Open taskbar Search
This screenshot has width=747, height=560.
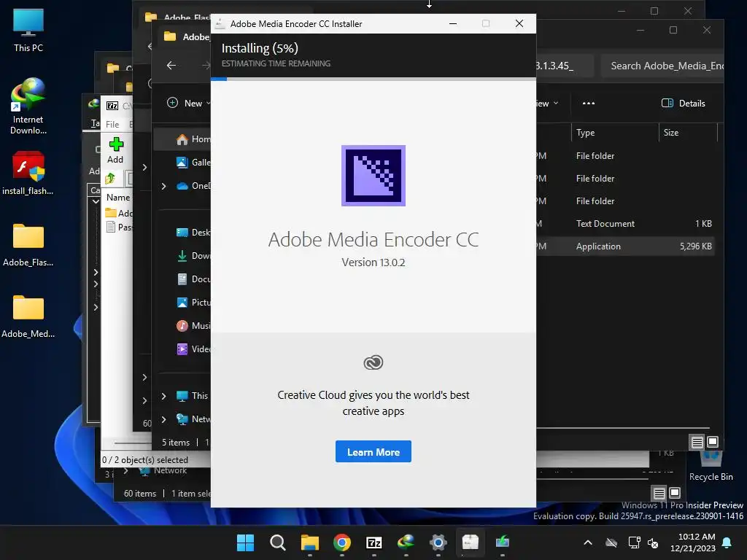277,542
